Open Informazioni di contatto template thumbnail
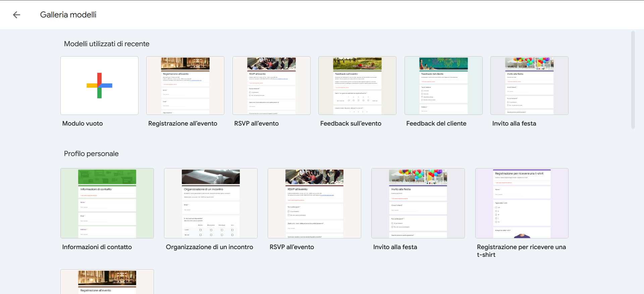Viewport: 644px width, 294px height. click(107, 203)
